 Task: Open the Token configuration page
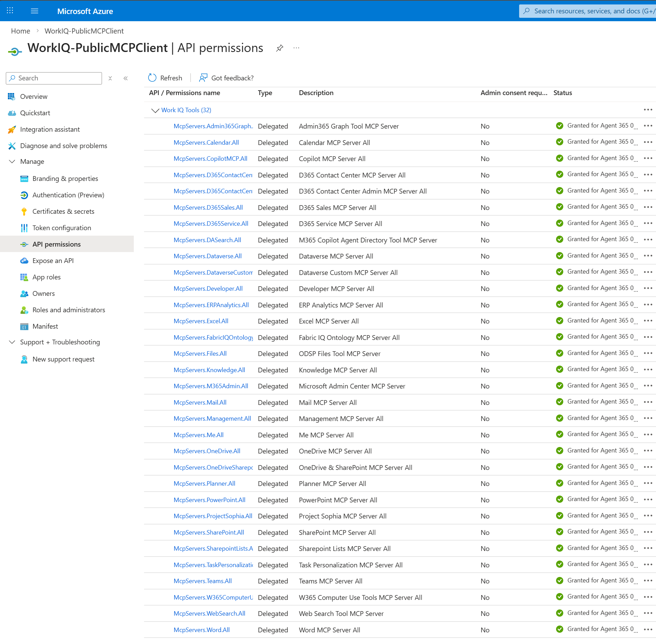coord(62,228)
